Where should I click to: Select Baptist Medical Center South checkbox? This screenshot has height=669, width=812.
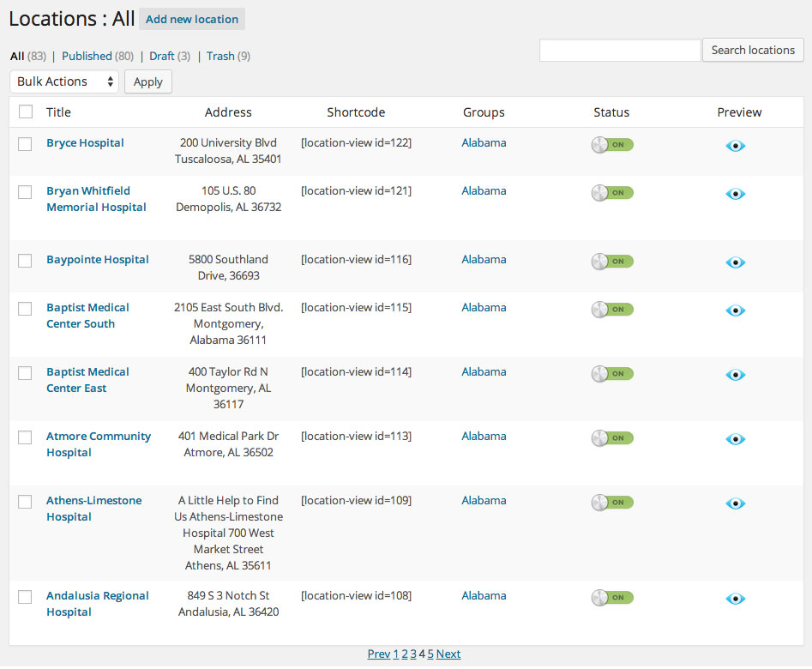(25, 308)
